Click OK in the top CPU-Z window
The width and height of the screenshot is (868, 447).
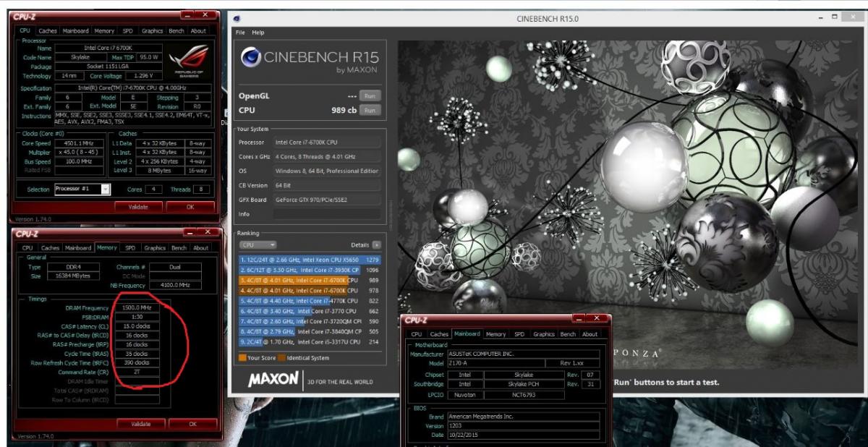(190, 207)
